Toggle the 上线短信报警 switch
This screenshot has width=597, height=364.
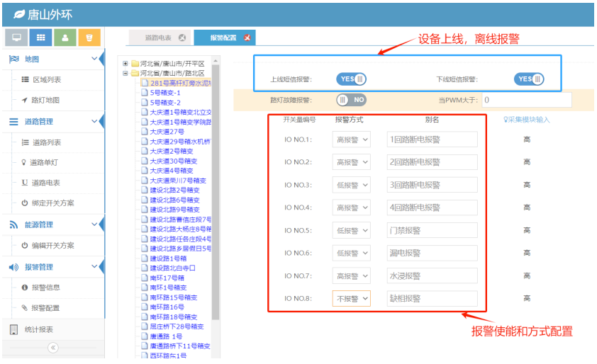click(x=351, y=79)
